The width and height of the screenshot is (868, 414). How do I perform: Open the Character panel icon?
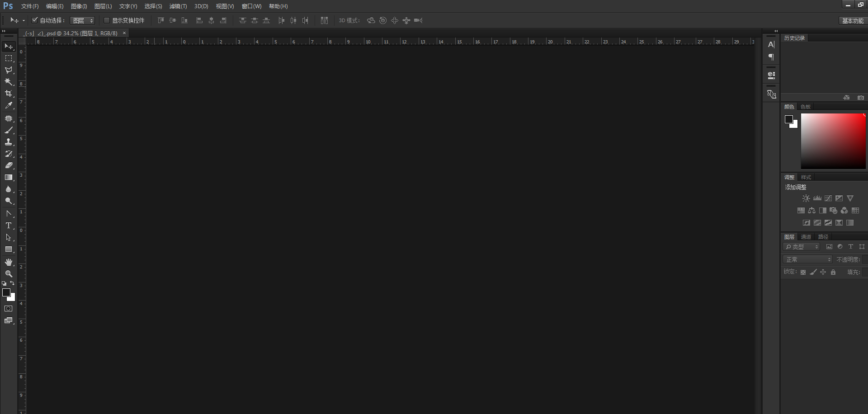(x=771, y=44)
